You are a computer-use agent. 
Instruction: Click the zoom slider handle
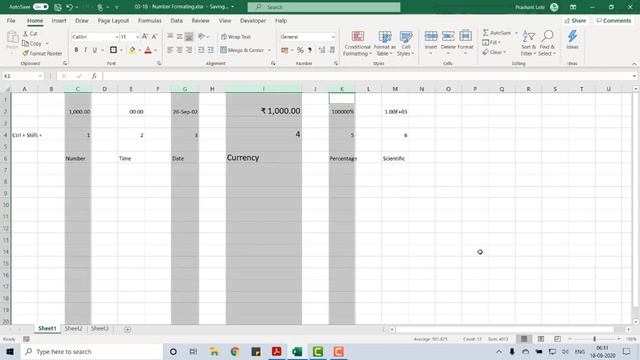(x=594, y=339)
